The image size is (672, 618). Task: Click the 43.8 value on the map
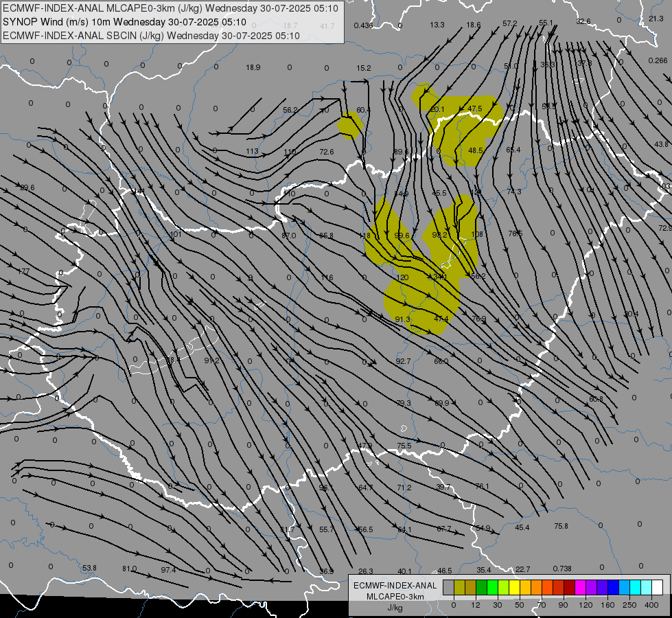661,144
